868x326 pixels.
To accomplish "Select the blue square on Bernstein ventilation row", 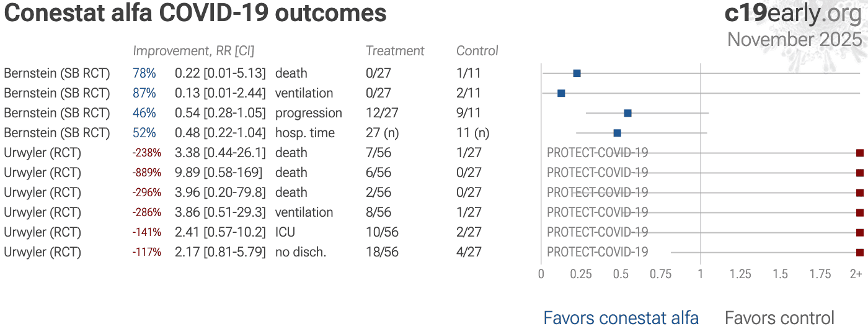I will click(561, 93).
